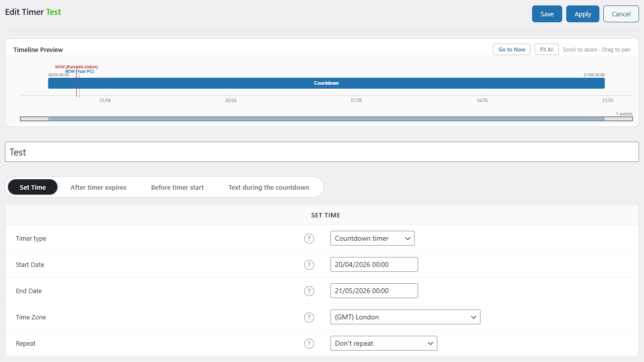Open the Before timer start tab
Screen dimensions: 644x362
pos(177,187)
